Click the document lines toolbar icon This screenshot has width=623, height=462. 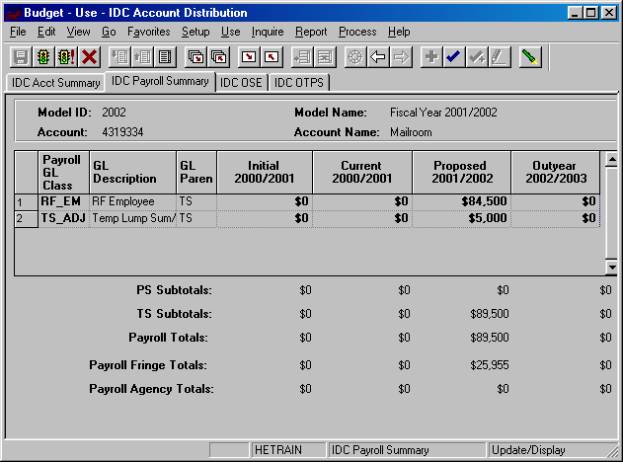coord(164,59)
